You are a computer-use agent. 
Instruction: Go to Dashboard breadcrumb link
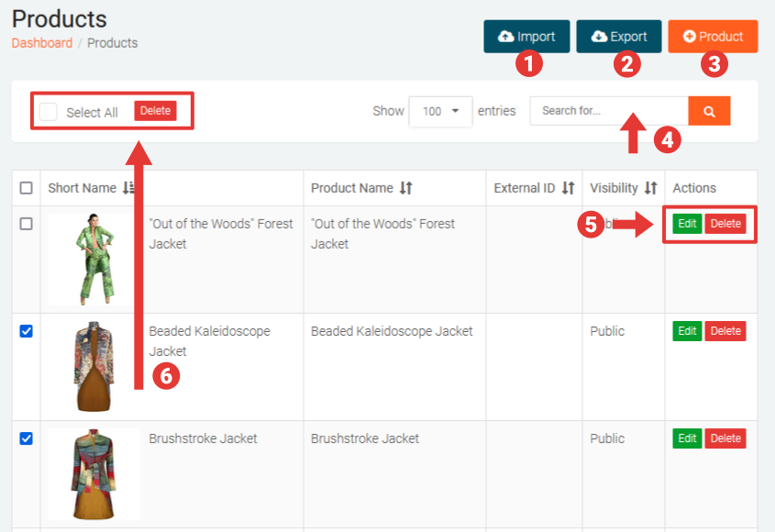(x=41, y=43)
